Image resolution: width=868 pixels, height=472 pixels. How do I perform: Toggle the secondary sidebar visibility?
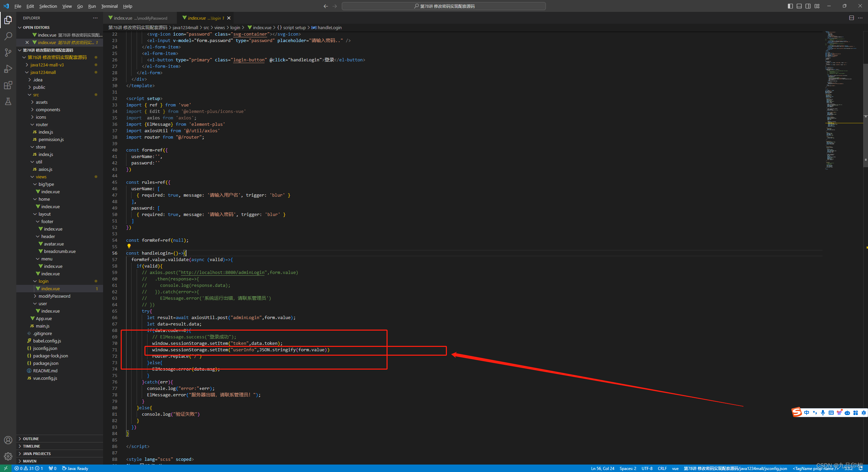808,6
